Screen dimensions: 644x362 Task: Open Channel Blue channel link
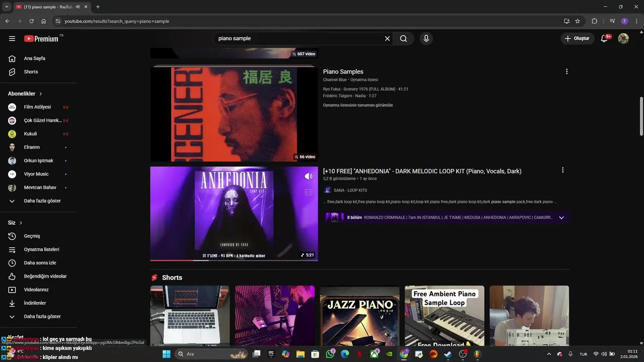[x=335, y=80]
